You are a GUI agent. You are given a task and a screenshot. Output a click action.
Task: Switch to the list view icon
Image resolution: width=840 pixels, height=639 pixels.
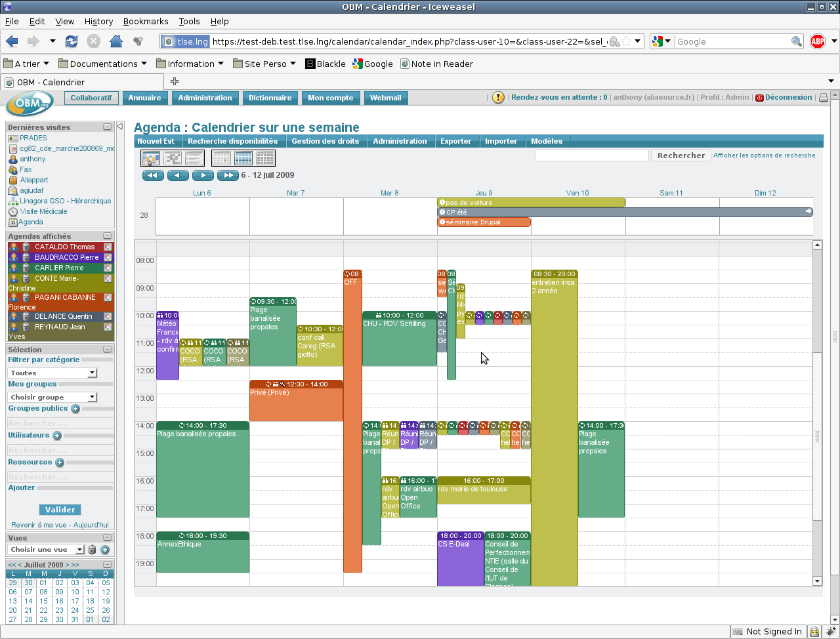tap(194, 158)
